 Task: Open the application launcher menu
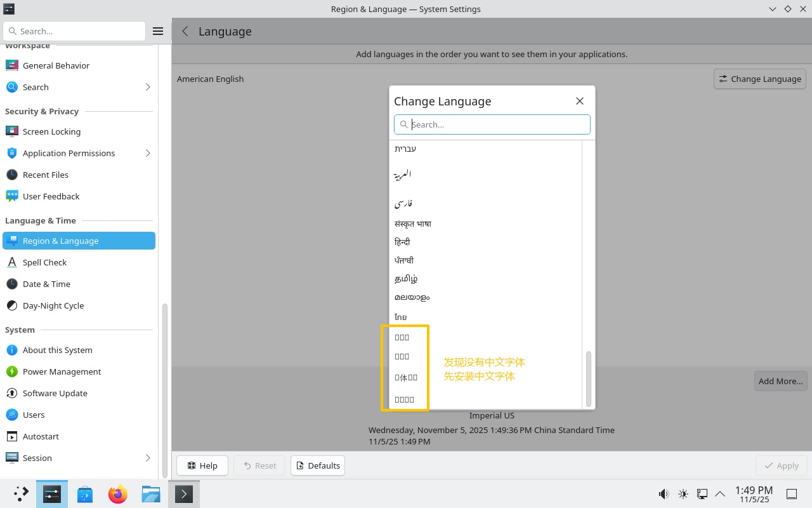point(21,494)
